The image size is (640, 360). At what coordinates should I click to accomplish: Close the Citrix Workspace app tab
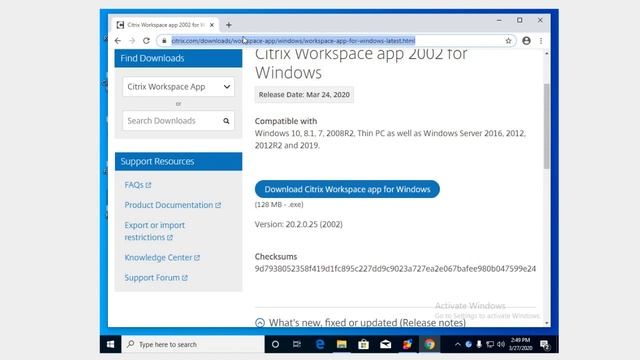[x=212, y=25]
